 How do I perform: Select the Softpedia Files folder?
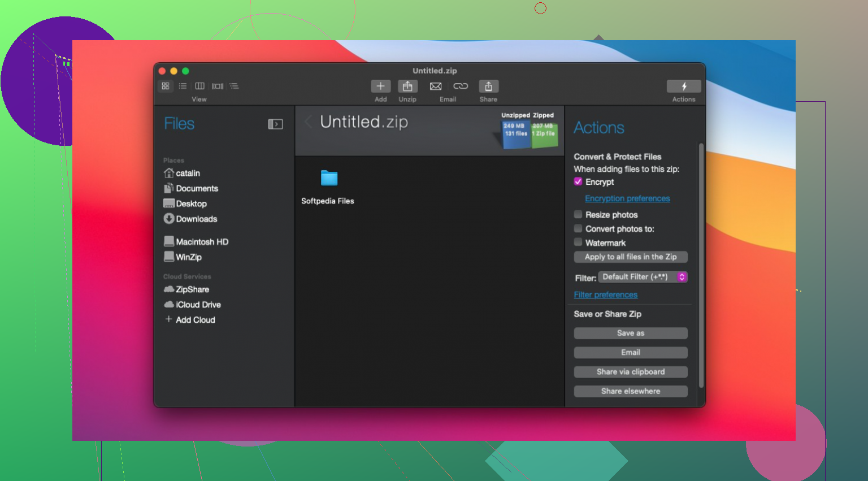pos(328,187)
